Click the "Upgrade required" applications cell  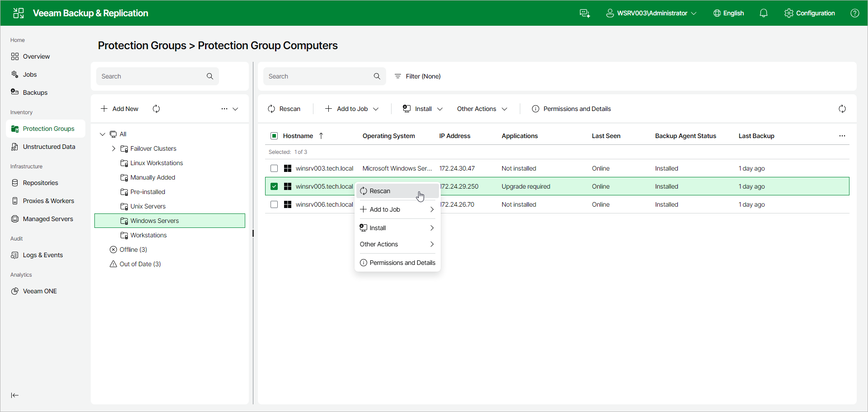tap(526, 186)
